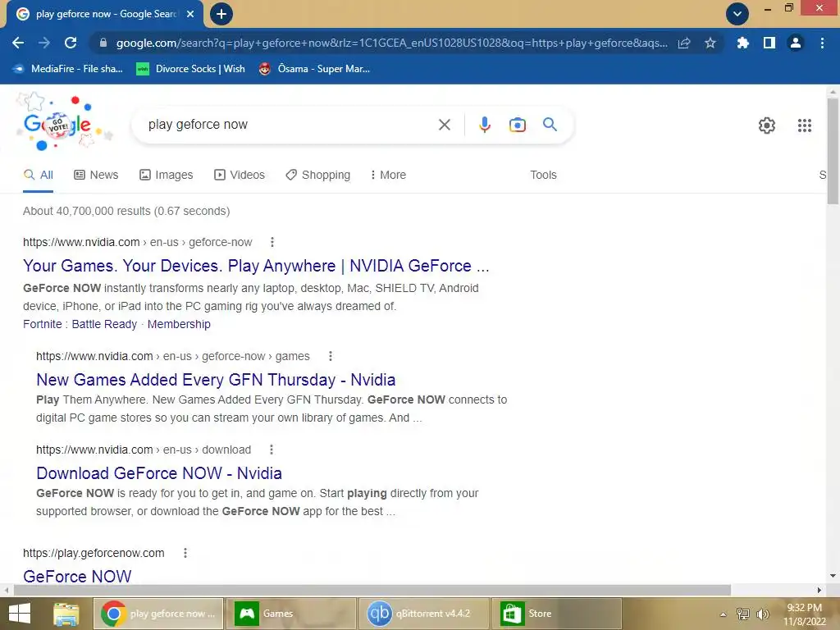Click the horizontal scrollbar thumb

372,590
